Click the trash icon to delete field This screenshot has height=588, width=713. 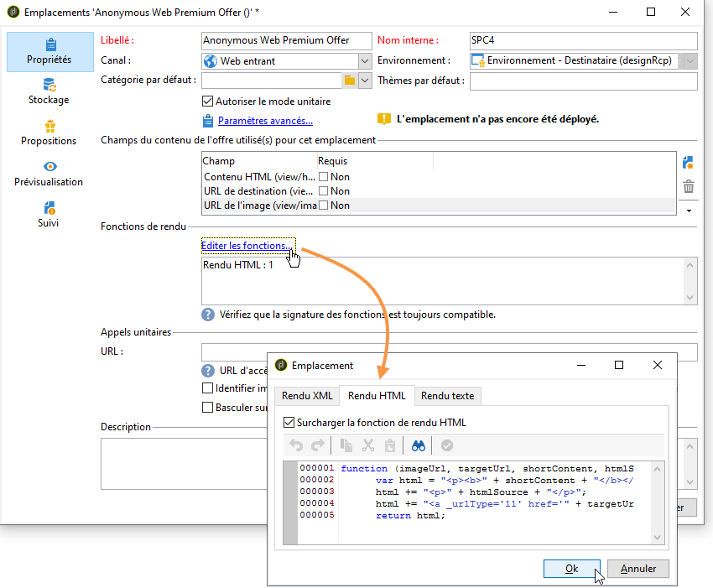pyautogui.click(x=689, y=186)
